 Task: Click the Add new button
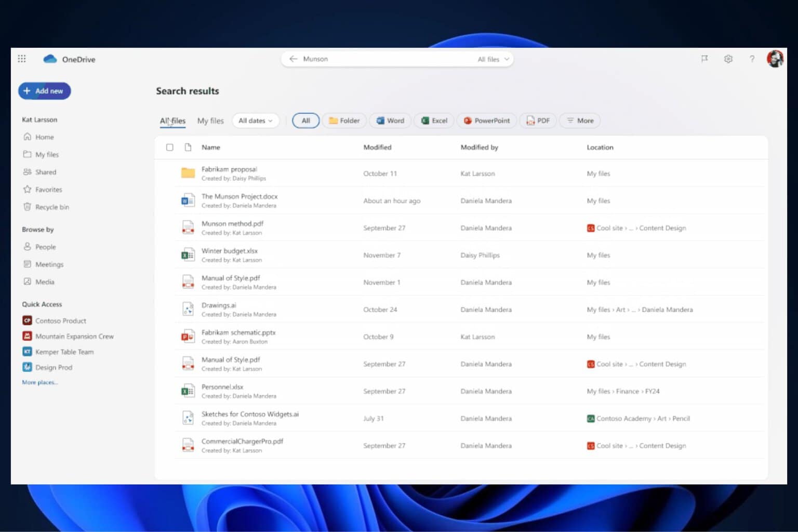(x=44, y=91)
